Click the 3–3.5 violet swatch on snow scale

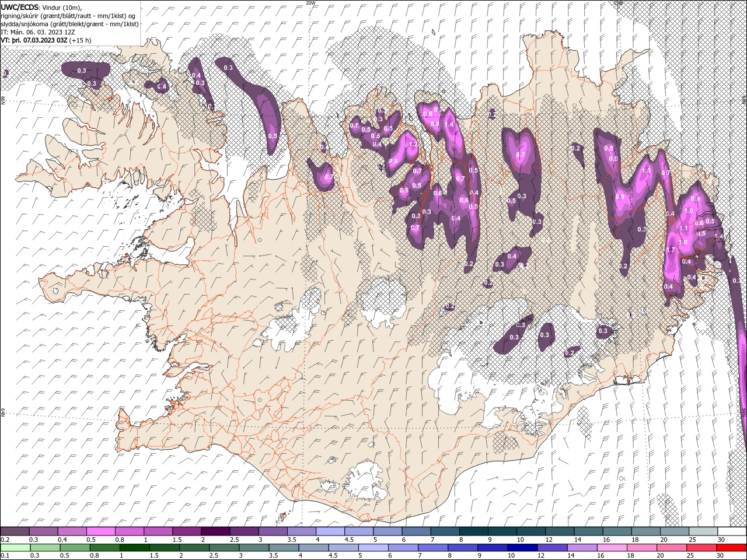click(273, 531)
